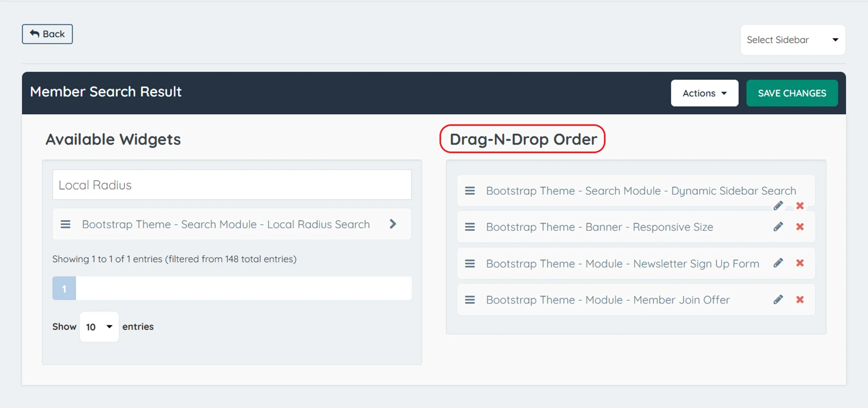
Task: Click the drag handle next to Member Join Offer
Action: 470,300
